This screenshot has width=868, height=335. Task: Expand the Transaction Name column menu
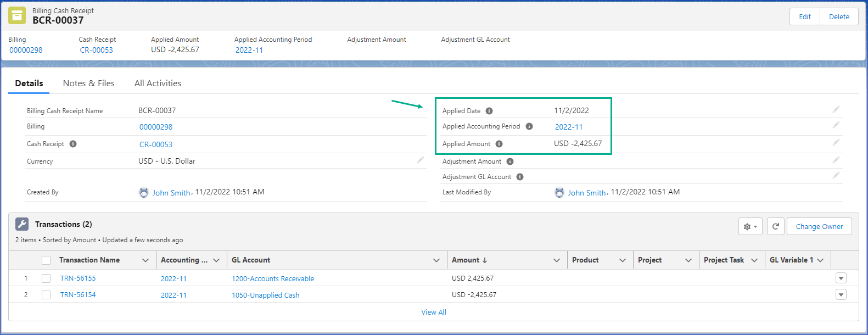pyautogui.click(x=145, y=260)
